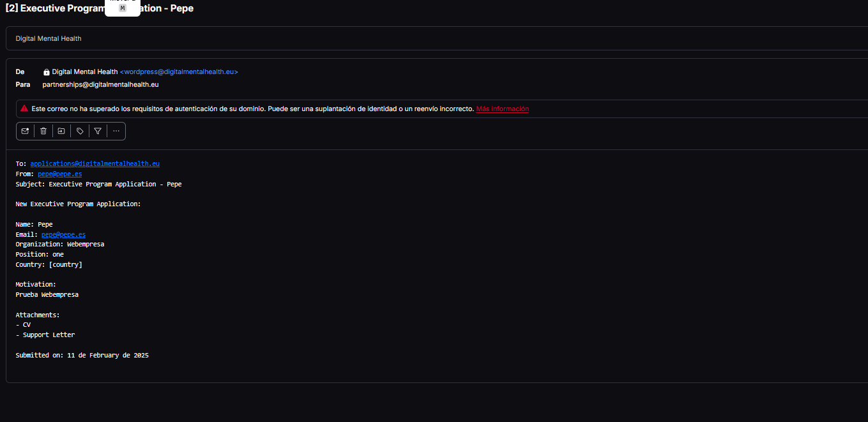
Task: Click the Digital Mental Health sender name
Action: coord(85,72)
